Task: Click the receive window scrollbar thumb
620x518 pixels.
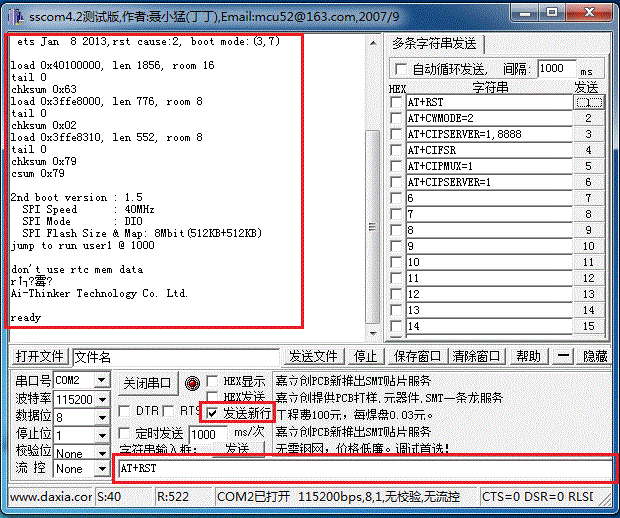Action: [x=372, y=226]
